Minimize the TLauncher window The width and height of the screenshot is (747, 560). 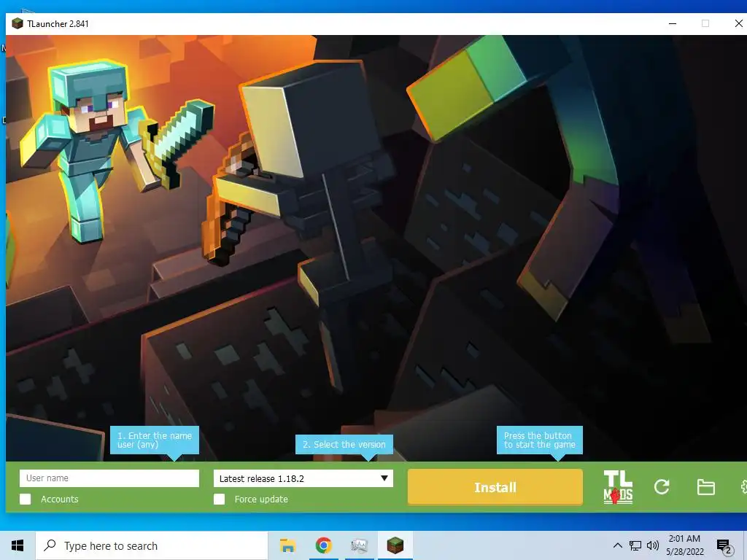coord(673,23)
